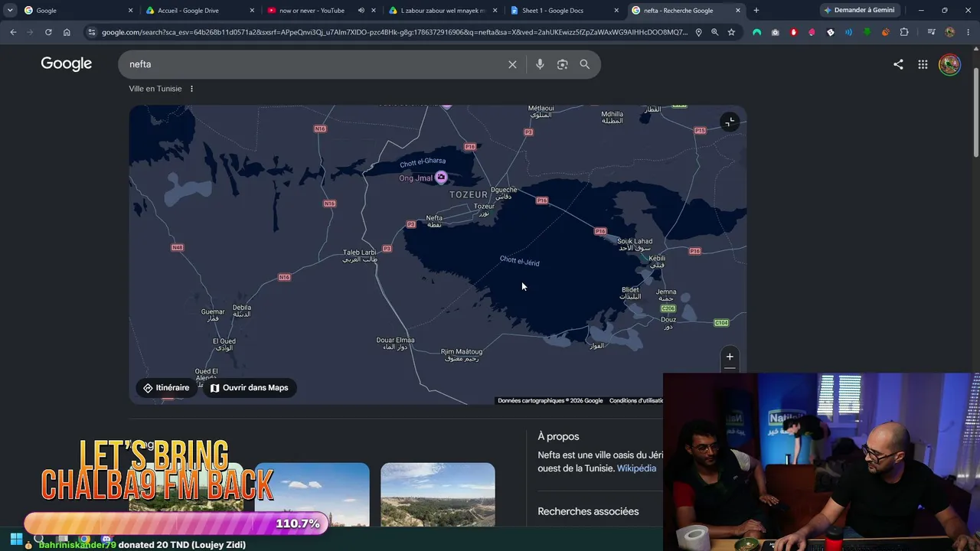The height and width of the screenshot is (551, 980).
Task: Open a new browser tab
Action: (x=756, y=11)
